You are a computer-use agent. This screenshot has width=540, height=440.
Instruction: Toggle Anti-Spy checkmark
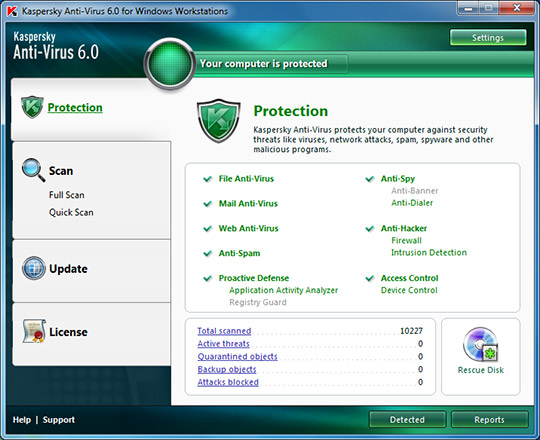point(370,179)
